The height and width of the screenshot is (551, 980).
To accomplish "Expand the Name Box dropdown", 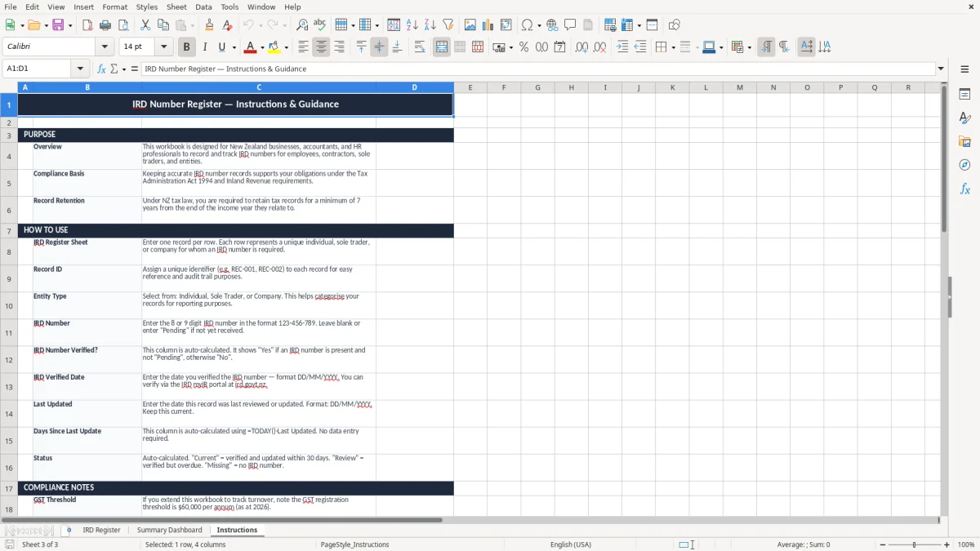I will (80, 69).
